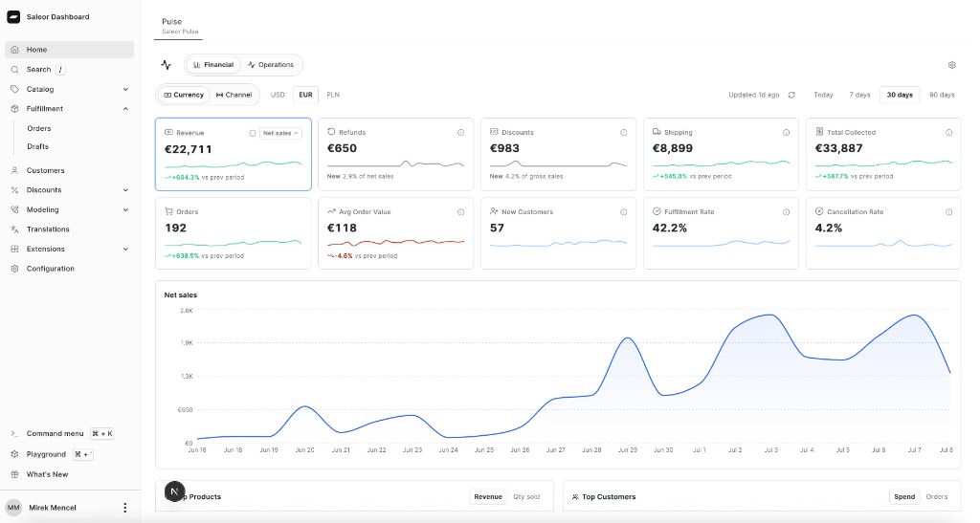Click the info icon on Fulfillment Rate card
Image resolution: width=980 pixels, height=523 pixels.
click(787, 212)
